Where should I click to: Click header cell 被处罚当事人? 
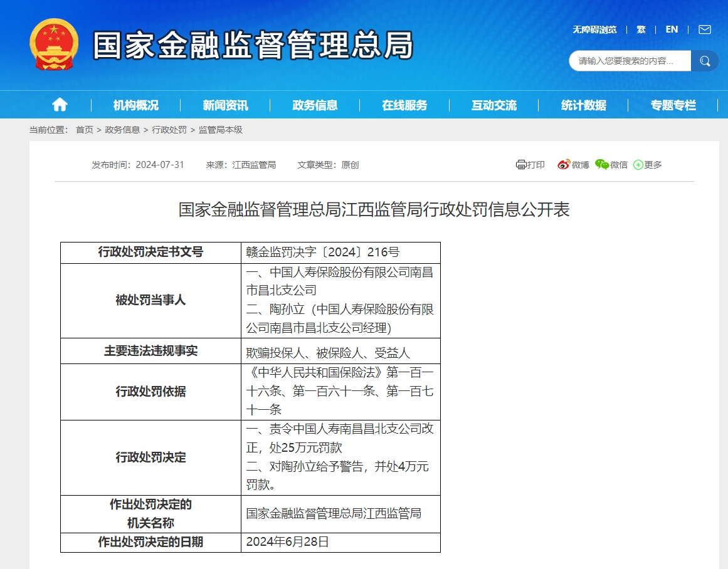[151, 300]
